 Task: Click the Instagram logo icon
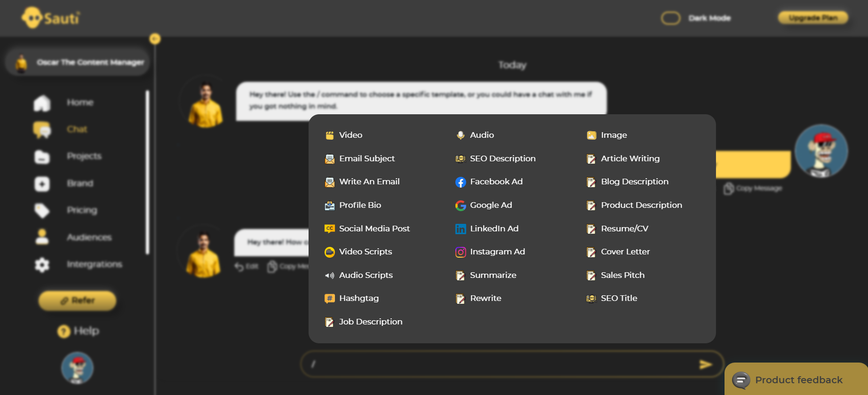pos(461,252)
